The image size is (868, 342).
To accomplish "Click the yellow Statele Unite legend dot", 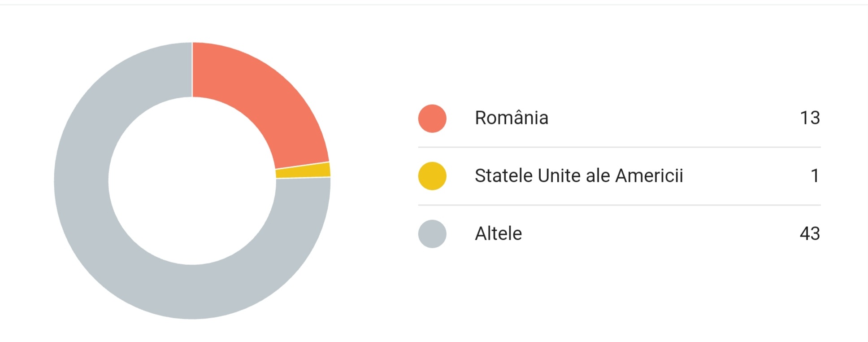I will [432, 176].
